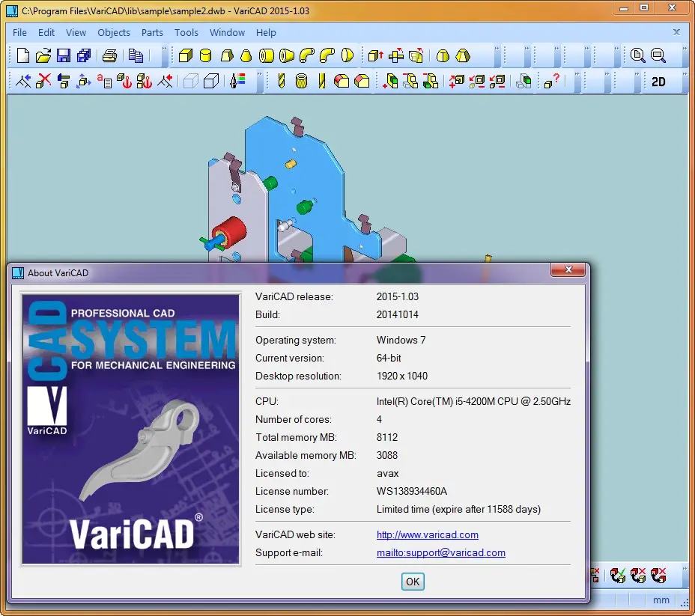Image resolution: width=695 pixels, height=616 pixels.
Task: Click the tree icon with blue arrow
Action: (23, 81)
